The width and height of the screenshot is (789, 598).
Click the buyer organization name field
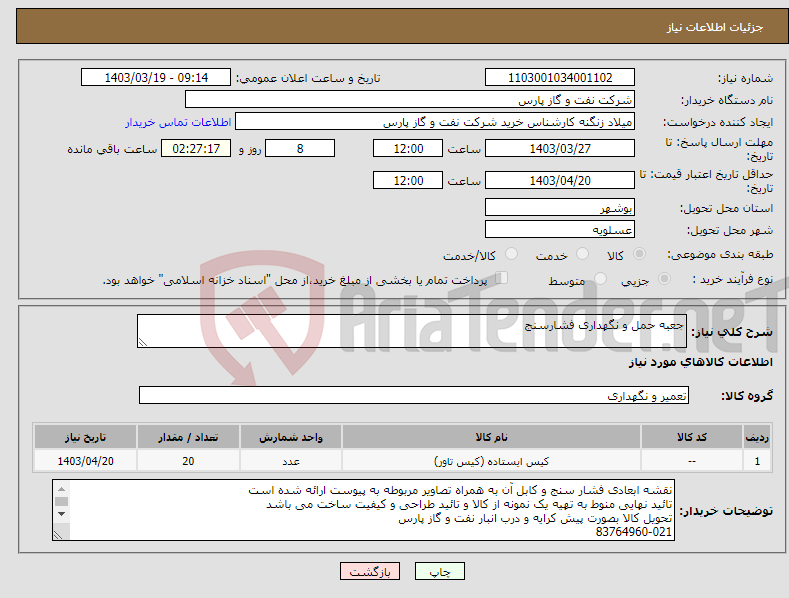click(410, 100)
